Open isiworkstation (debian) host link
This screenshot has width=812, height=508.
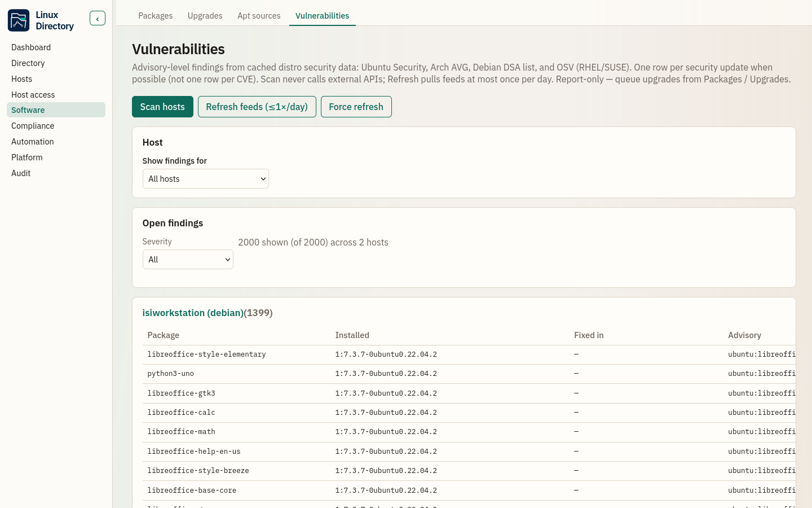193,313
